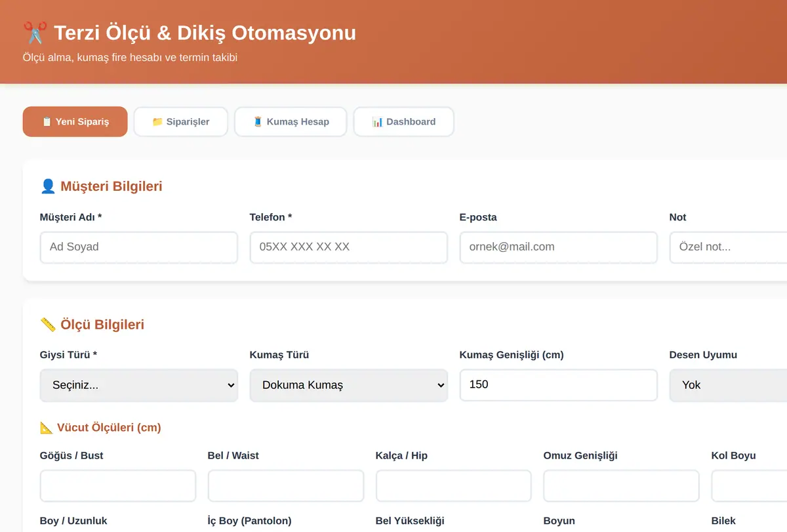Select the E-posta input field

(x=559, y=247)
